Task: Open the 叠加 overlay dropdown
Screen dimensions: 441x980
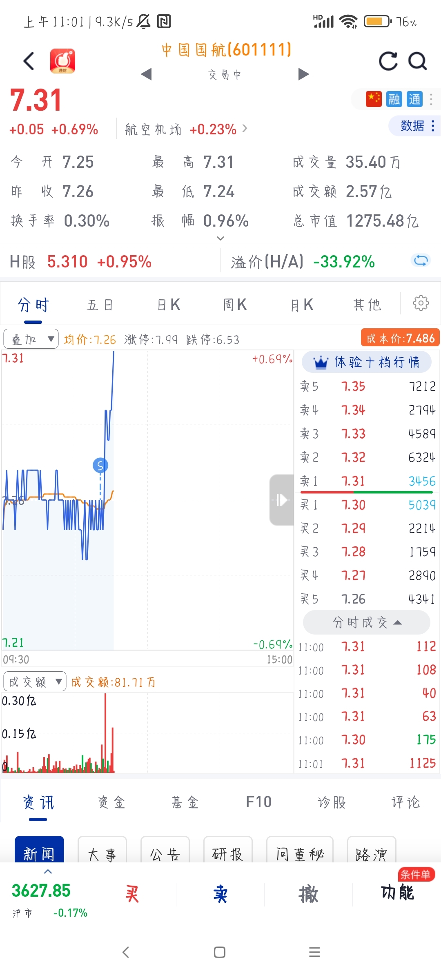Action: (31, 339)
